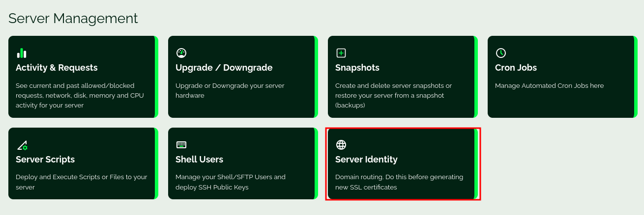Go to Cron Jobs heading
Viewport: 644px width, 215px height.
pos(516,68)
